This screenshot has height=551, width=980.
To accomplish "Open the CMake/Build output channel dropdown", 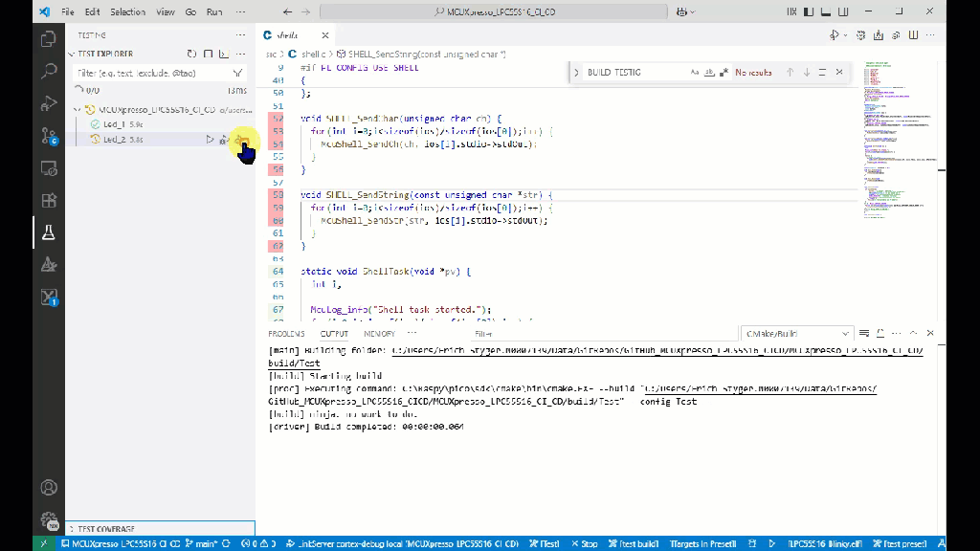I will point(799,333).
